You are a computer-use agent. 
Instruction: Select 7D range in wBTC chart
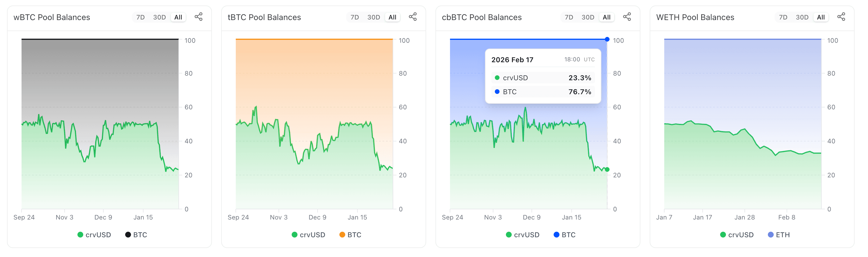coord(141,17)
